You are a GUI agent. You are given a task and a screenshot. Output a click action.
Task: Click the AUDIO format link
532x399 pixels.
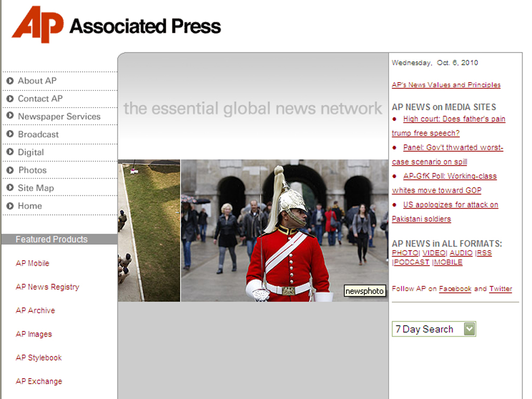461,253
